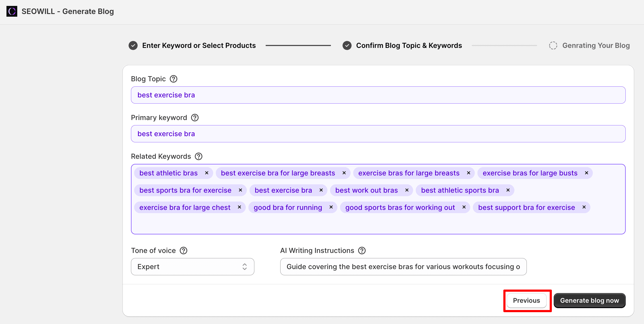Screen dimensions: 644x324
Task: Select the 'Enter Keyword or Select Products' step
Action: coord(199,45)
